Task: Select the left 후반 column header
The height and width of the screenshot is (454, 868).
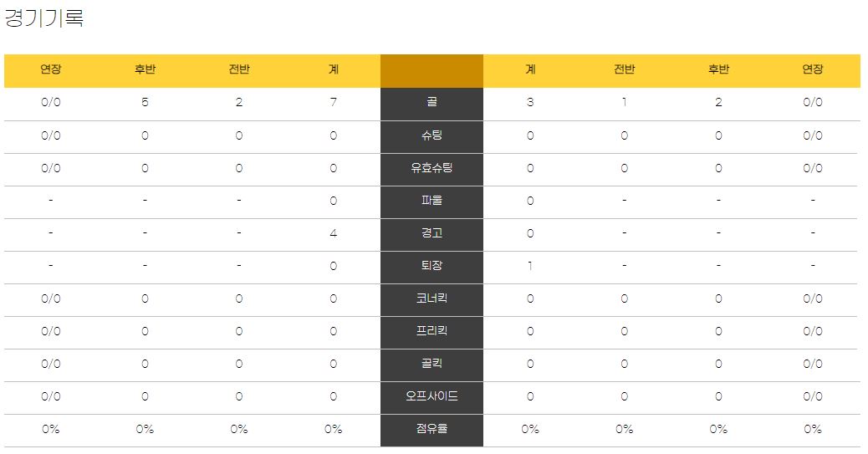Action: 145,69
